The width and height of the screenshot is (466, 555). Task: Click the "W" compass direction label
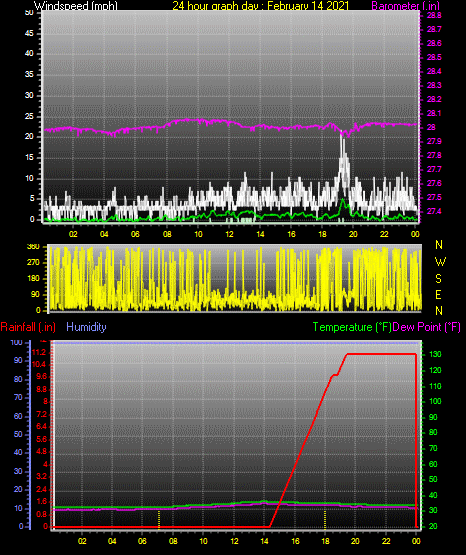pos(440,262)
